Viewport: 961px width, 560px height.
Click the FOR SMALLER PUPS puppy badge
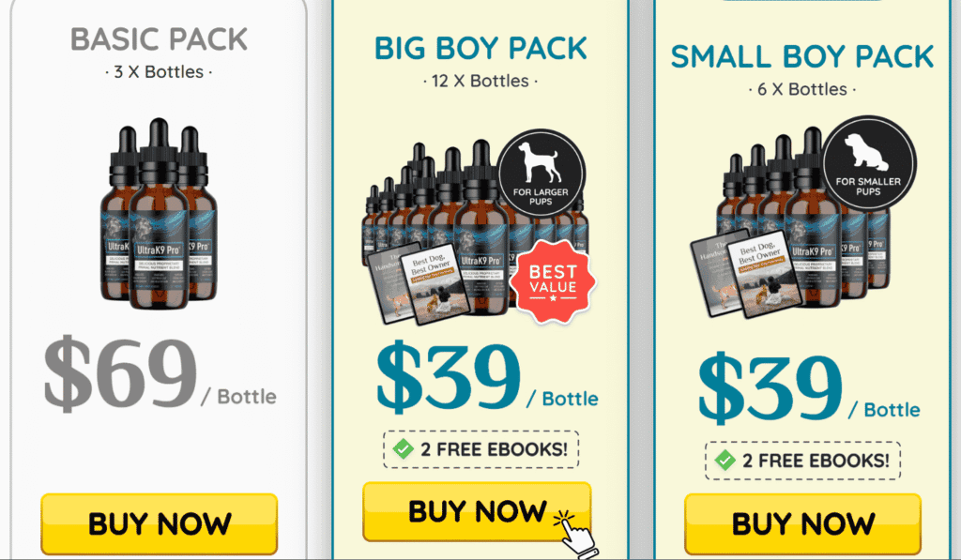(868, 163)
